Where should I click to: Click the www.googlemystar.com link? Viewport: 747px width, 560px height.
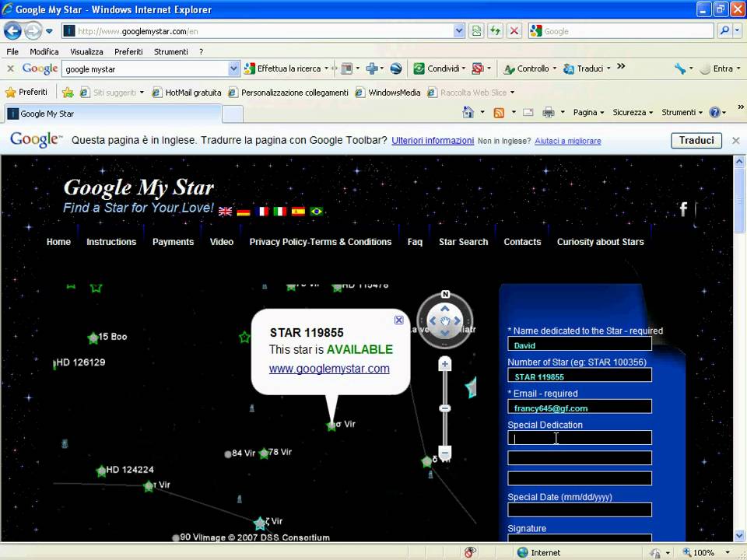(x=329, y=369)
